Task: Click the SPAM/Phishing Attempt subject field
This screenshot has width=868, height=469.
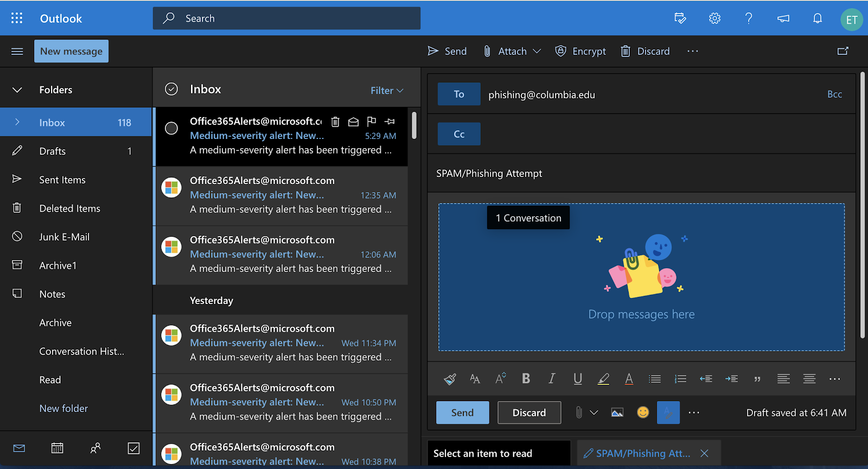Action: 641,173
